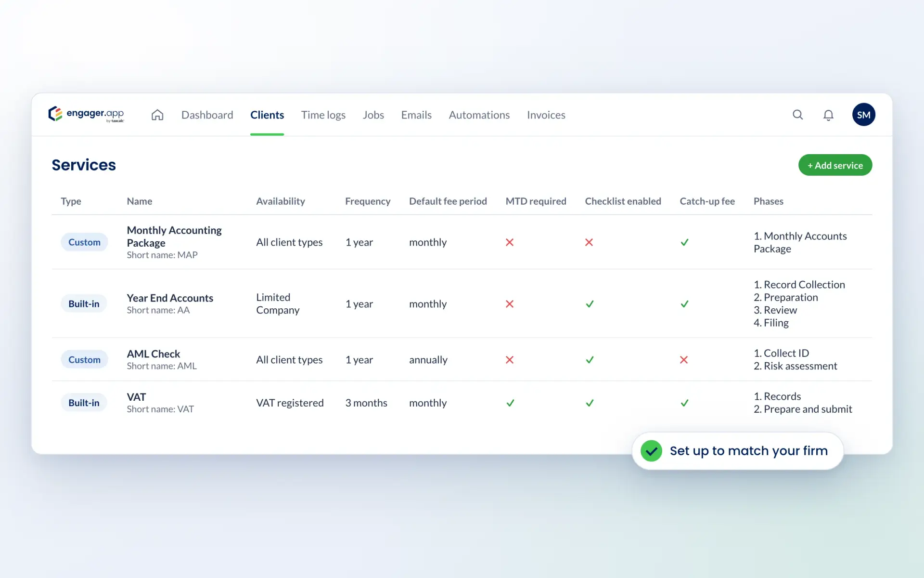Open the SM user avatar
The height and width of the screenshot is (578, 924).
pos(863,115)
